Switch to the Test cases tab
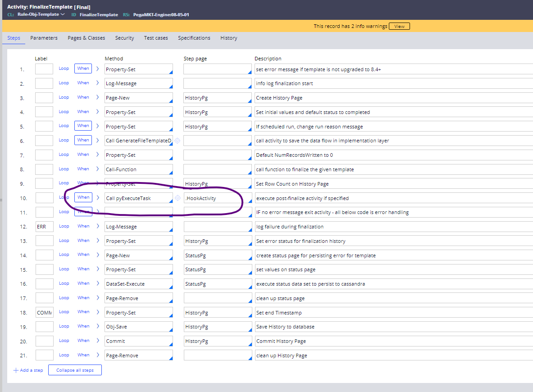Image resolution: width=533 pixels, height=392 pixels. pyautogui.click(x=156, y=38)
